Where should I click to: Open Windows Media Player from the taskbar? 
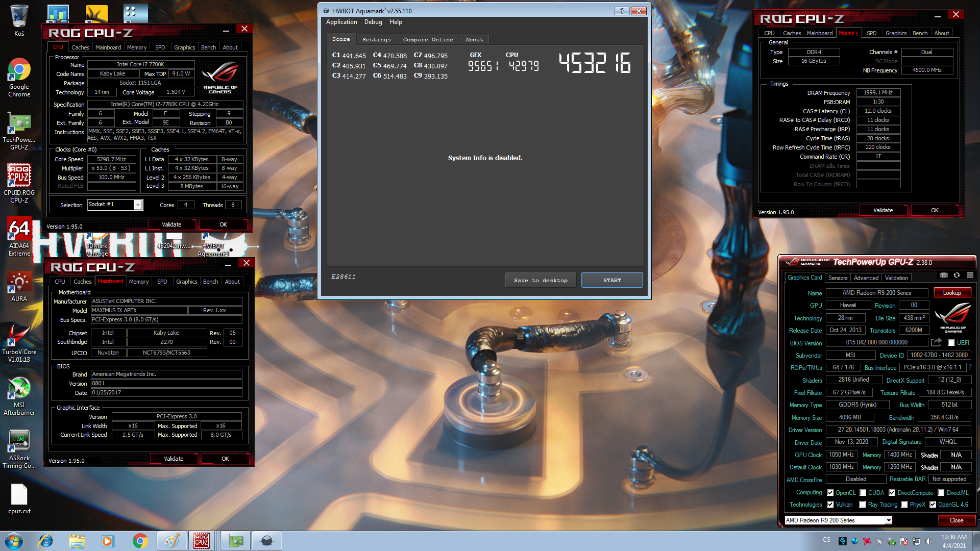click(x=108, y=541)
